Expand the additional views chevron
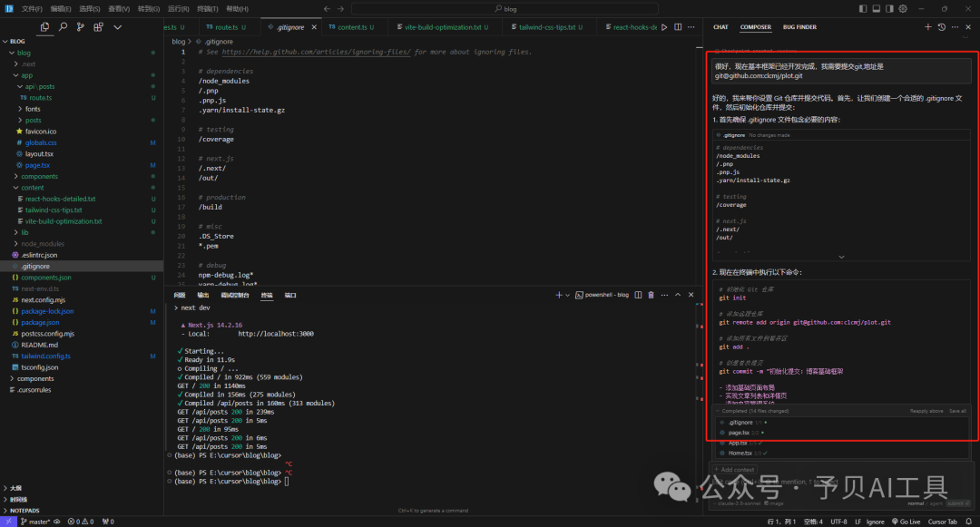Viewport: 980px width, 527px height. [x=117, y=27]
